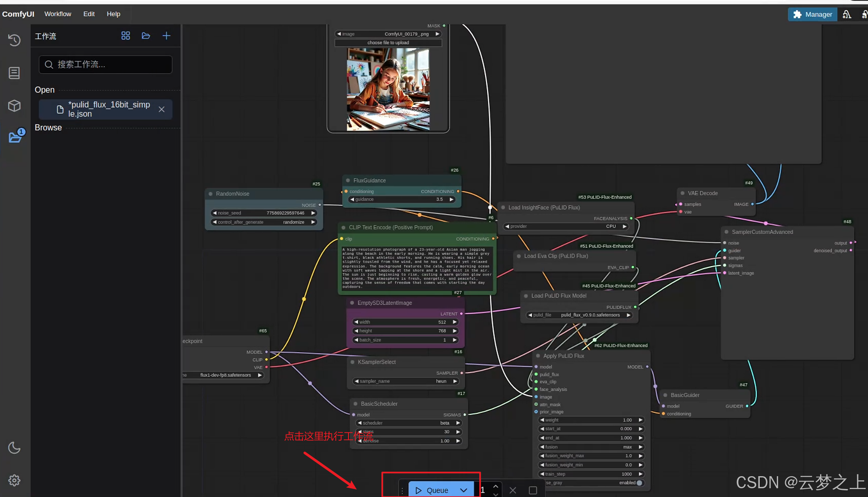
Task: Focus the workflow search field
Action: point(105,65)
